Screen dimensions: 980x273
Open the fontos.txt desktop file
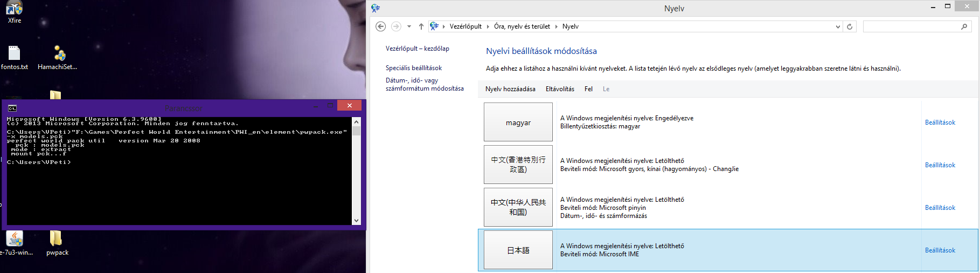coord(15,53)
